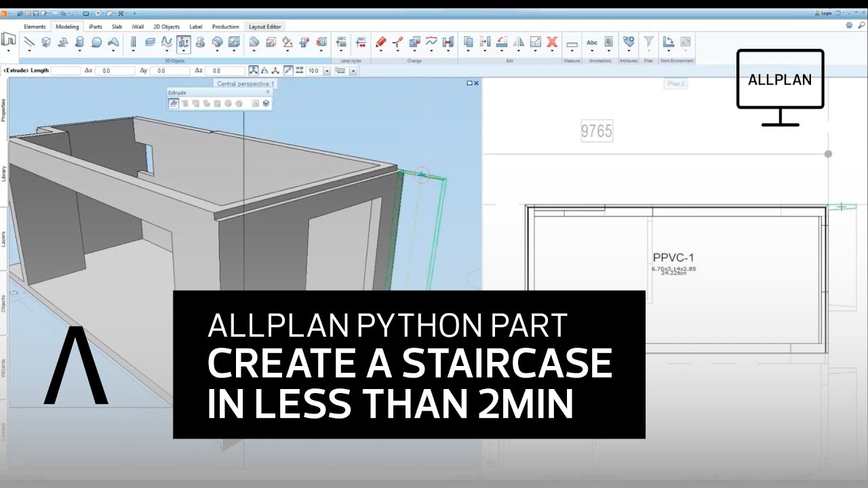Image resolution: width=868 pixels, height=488 pixels.
Task: Open the 10.0 value dropdown
Action: (x=327, y=70)
